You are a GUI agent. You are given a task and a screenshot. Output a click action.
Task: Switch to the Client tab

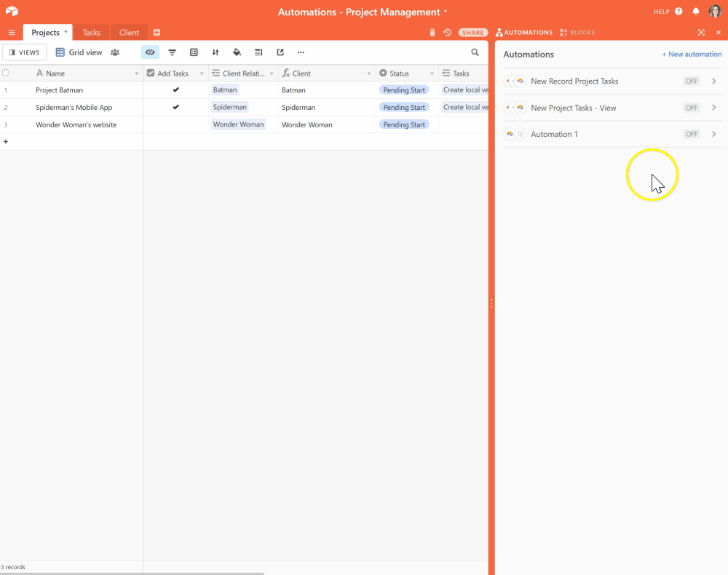pos(129,32)
